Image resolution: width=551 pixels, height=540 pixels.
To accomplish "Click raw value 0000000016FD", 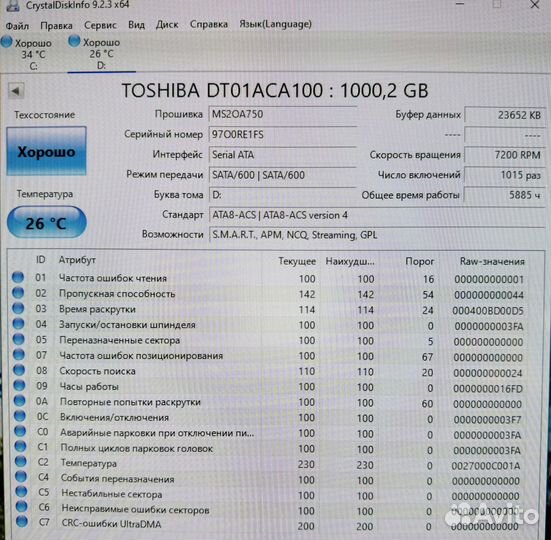I will tap(488, 389).
